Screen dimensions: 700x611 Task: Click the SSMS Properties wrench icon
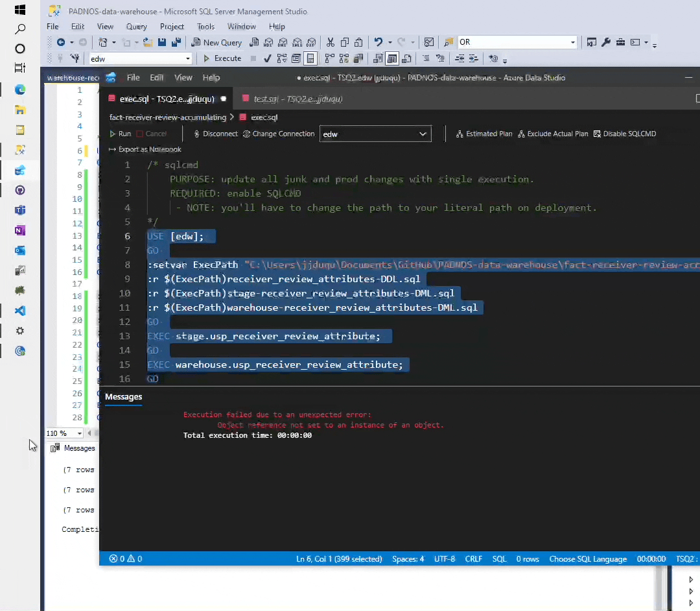(606, 42)
